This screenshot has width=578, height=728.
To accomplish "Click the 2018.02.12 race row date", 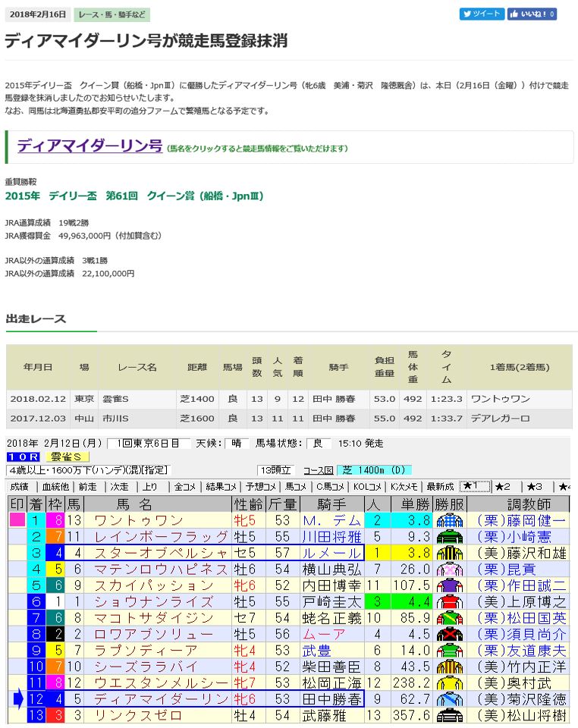I will tap(38, 399).
